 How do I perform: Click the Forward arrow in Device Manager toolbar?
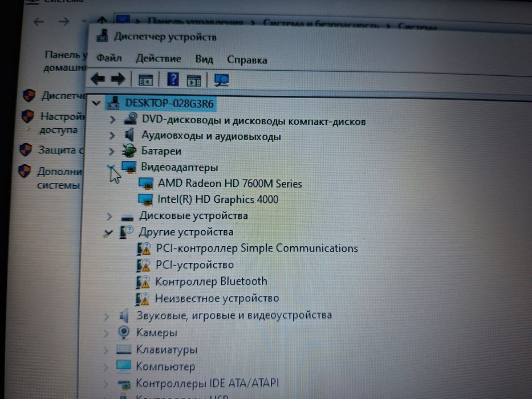tap(118, 79)
